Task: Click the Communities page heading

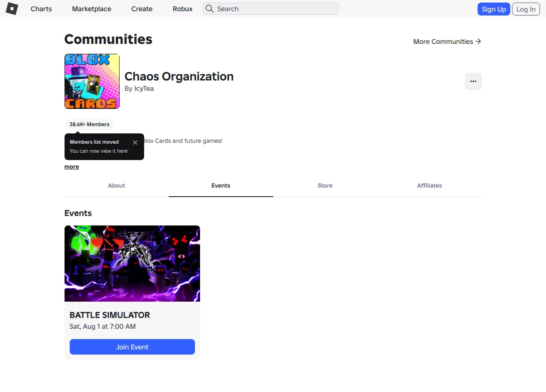Action: (x=108, y=39)
